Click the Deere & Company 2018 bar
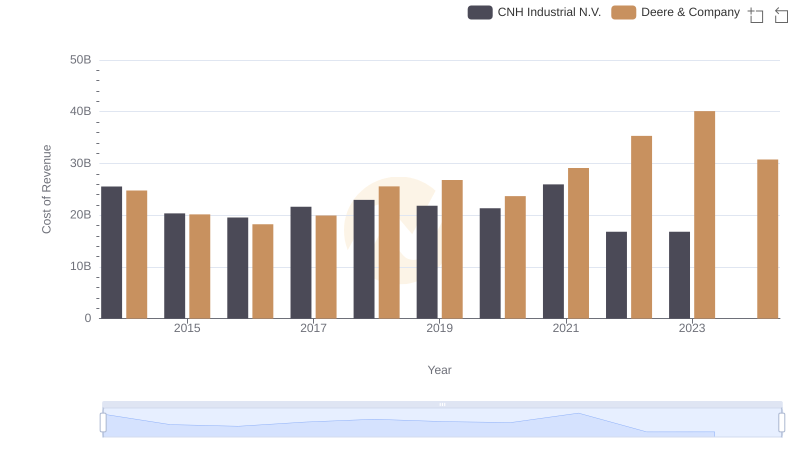The width and height of the screenshot is (800, 461). pyautogui.click(x=389, y=252)
